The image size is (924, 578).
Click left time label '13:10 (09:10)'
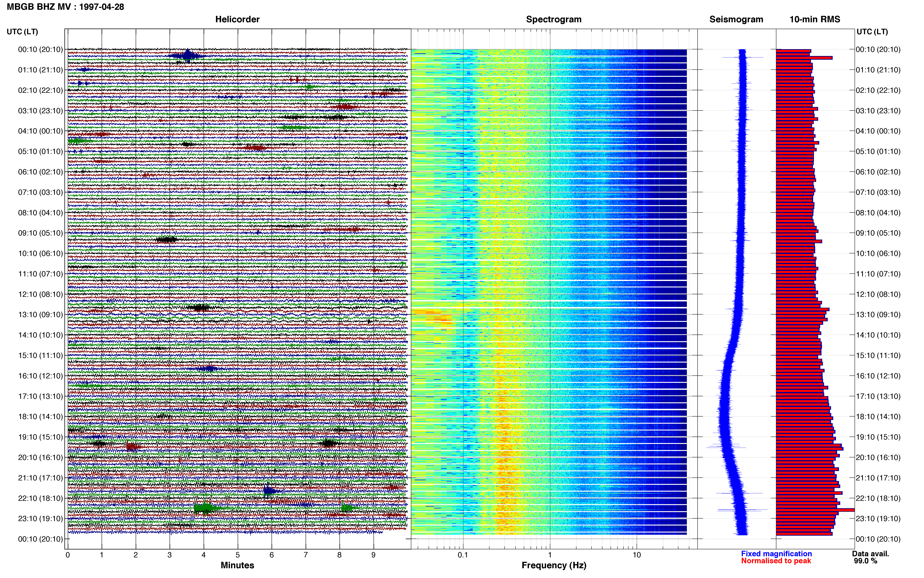point(41,314)
